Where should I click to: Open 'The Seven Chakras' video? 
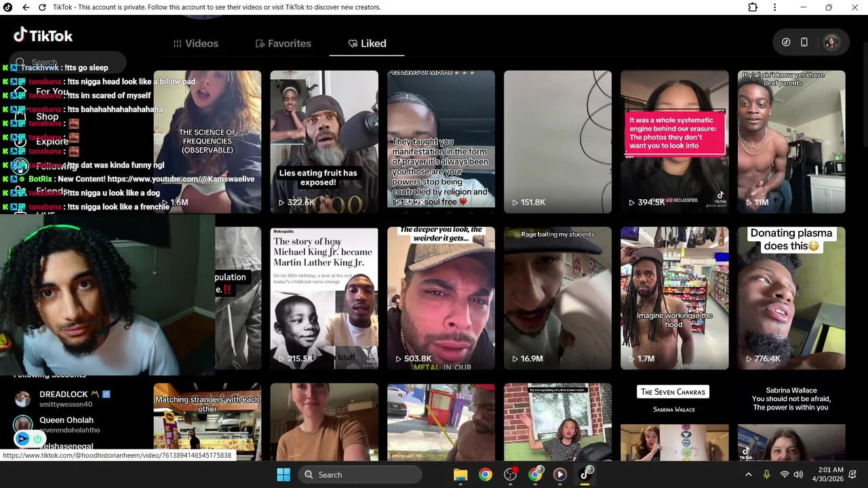675,422
